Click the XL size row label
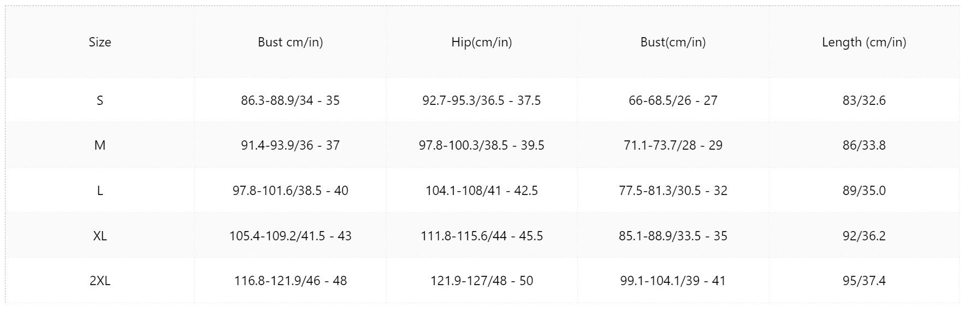This screenshot has width=980, height=331. pyautogui.click(x=100, y=236)
